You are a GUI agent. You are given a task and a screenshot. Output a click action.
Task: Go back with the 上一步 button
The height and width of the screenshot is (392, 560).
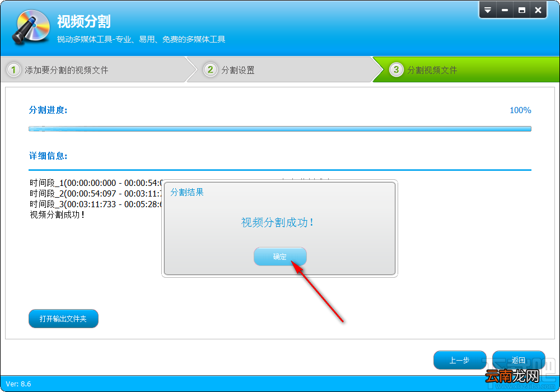(460, 360)
